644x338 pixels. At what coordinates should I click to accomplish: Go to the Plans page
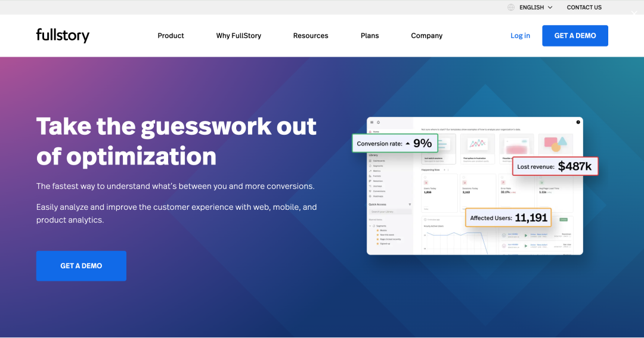(370, 36)
